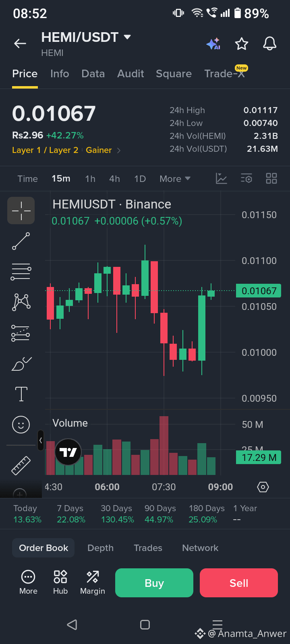Switch to the Square tab
This screenshot has width=290, height=644.
(x=174, y=74)
